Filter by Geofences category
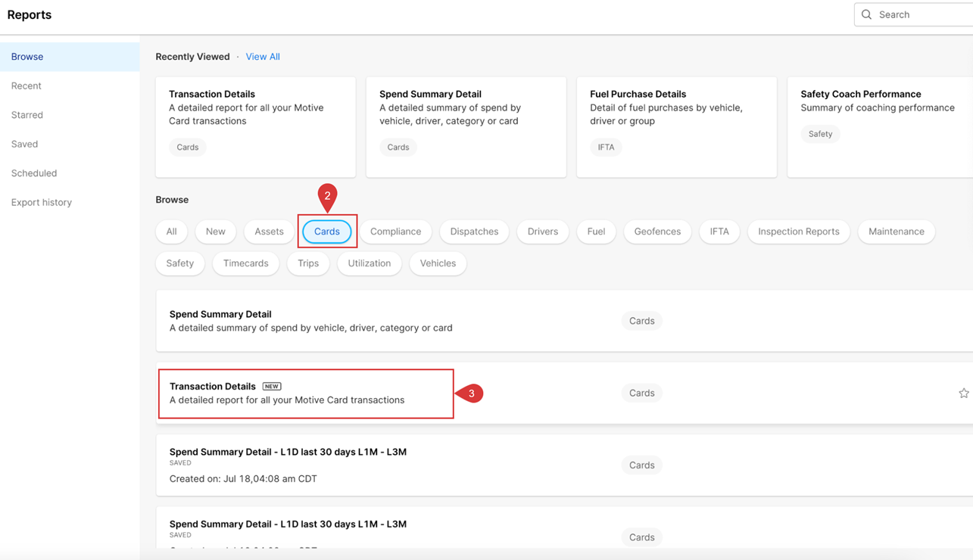The image size is (973, 560). point(657,232)
